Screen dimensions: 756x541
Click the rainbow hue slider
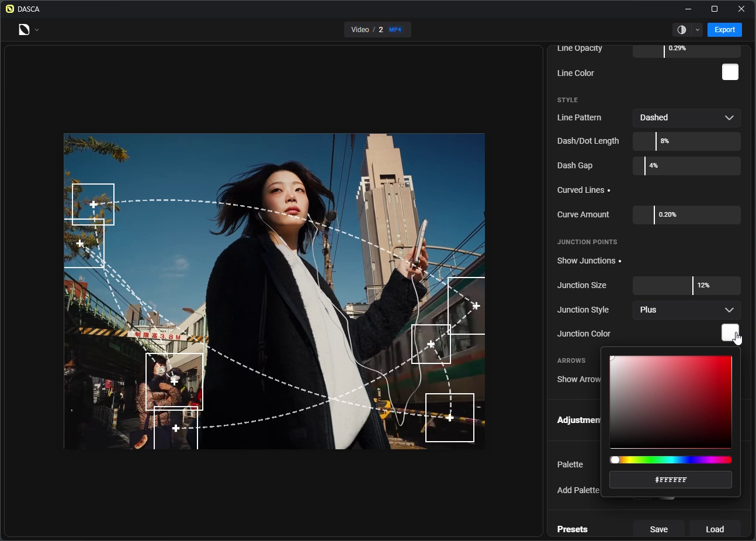pos(671,460)
